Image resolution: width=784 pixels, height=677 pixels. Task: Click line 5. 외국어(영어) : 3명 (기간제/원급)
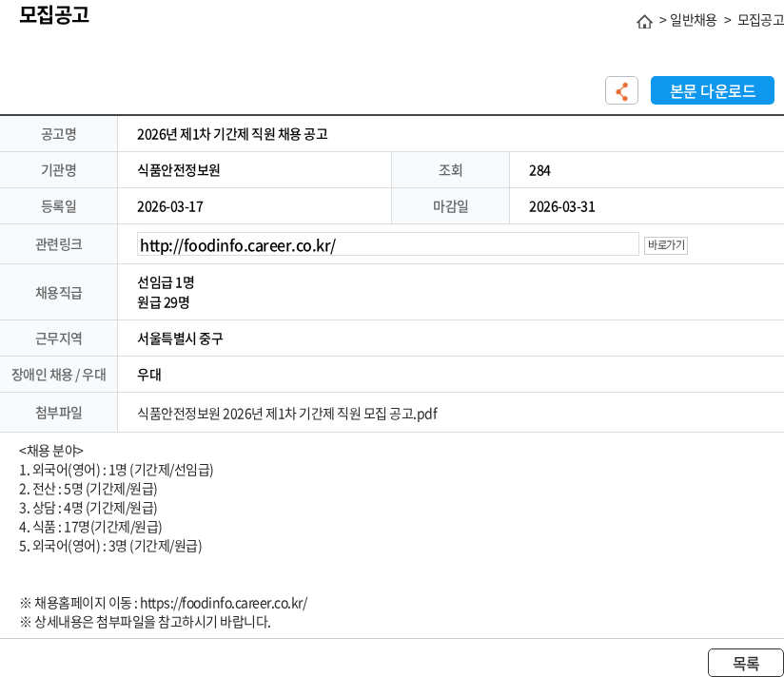tap(110, 546)
